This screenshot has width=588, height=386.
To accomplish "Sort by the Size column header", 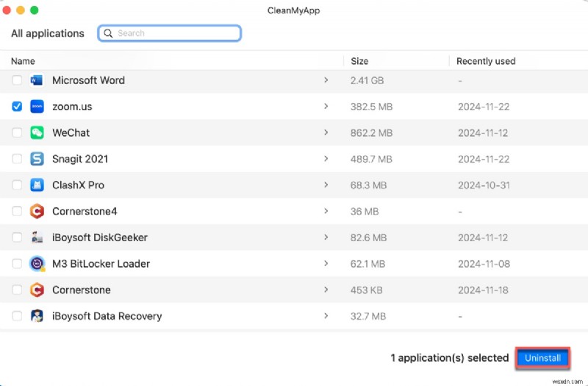I will pyautogui.click(x=359, y=61).
